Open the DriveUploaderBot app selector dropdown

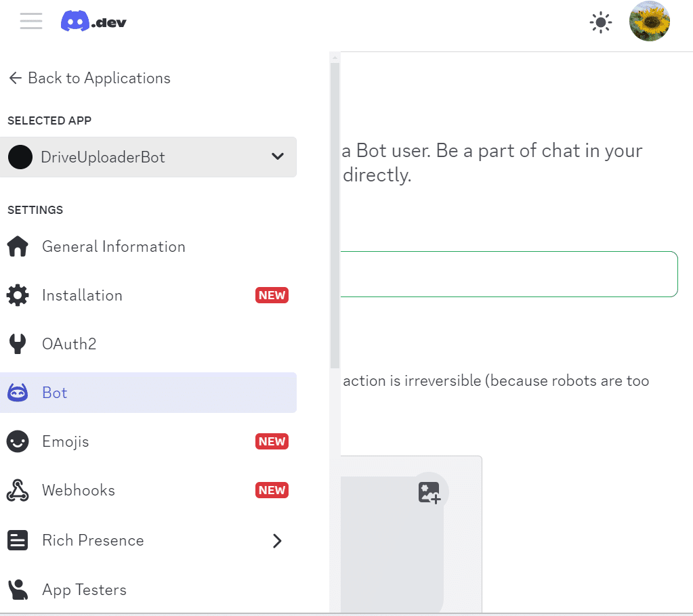[x=148, y=157]
